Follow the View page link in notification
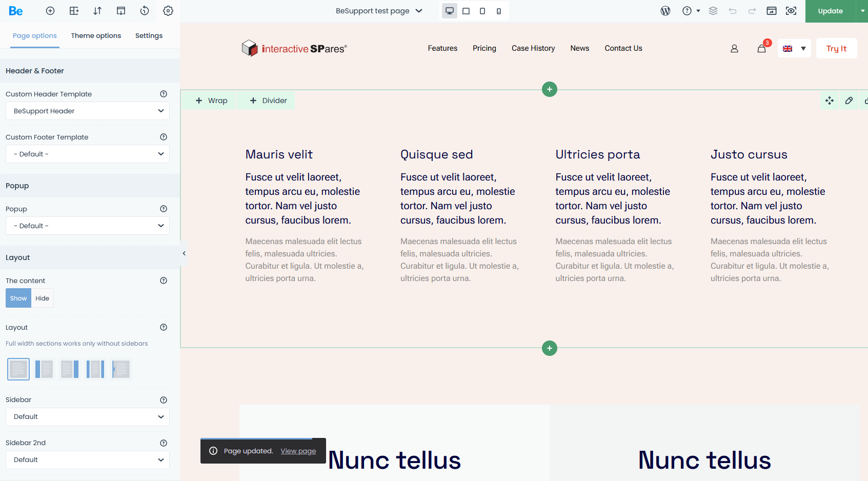This screenshot has height=481, width=868. tap(298, 451)
